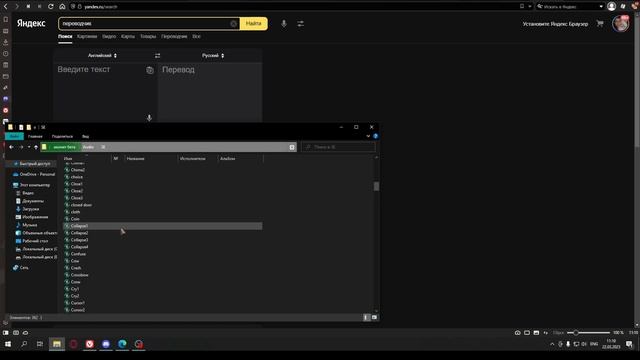The image size is (640, 360).
Task: Go to the browser home page
Action: pos(62,7)
